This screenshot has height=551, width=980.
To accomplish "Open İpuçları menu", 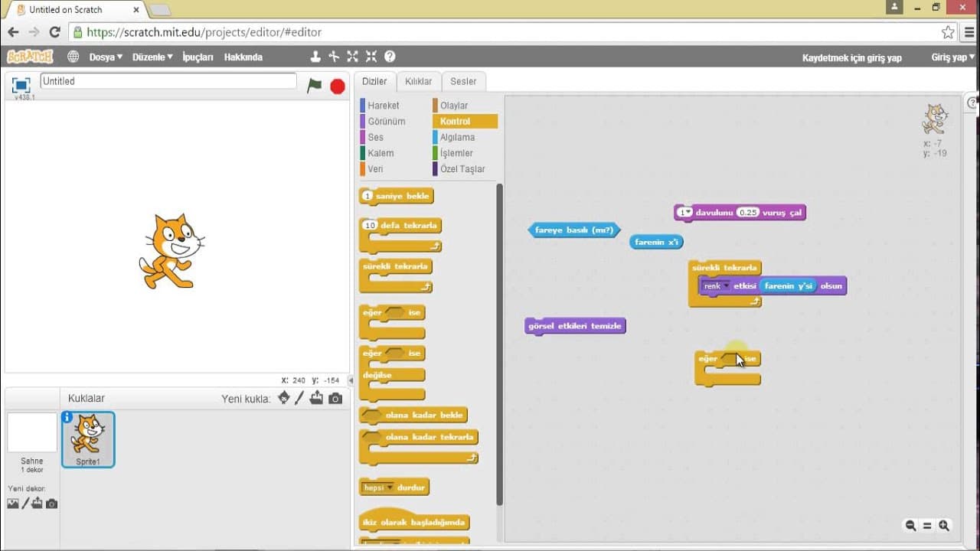I will pos(198,57).
